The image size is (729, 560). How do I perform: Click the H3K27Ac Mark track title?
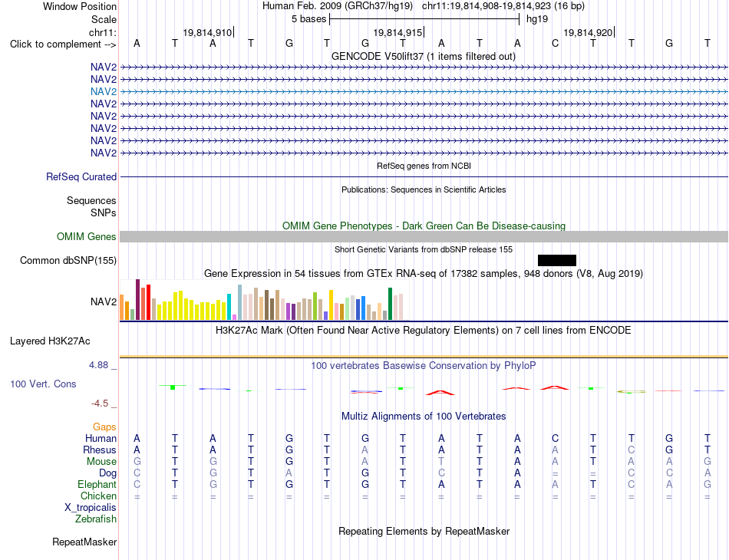424,331
